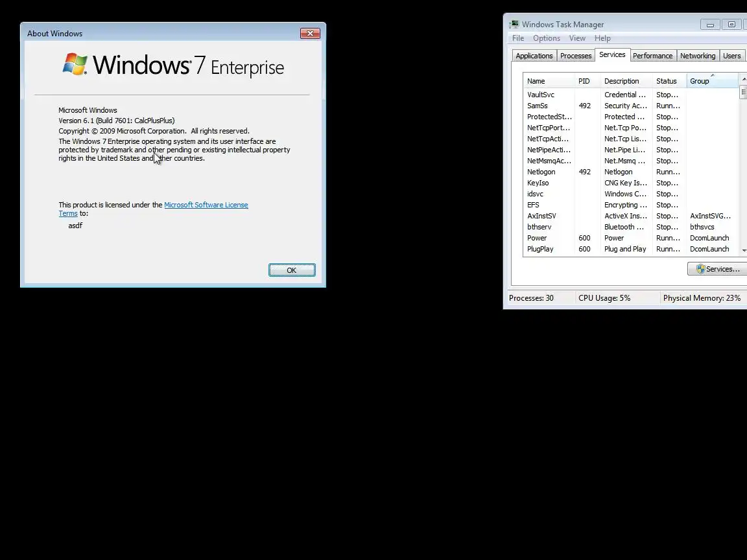Click the Bluetooth ... description cell
The height and width of the screenshot is (560, 747).
click(624, 227)
